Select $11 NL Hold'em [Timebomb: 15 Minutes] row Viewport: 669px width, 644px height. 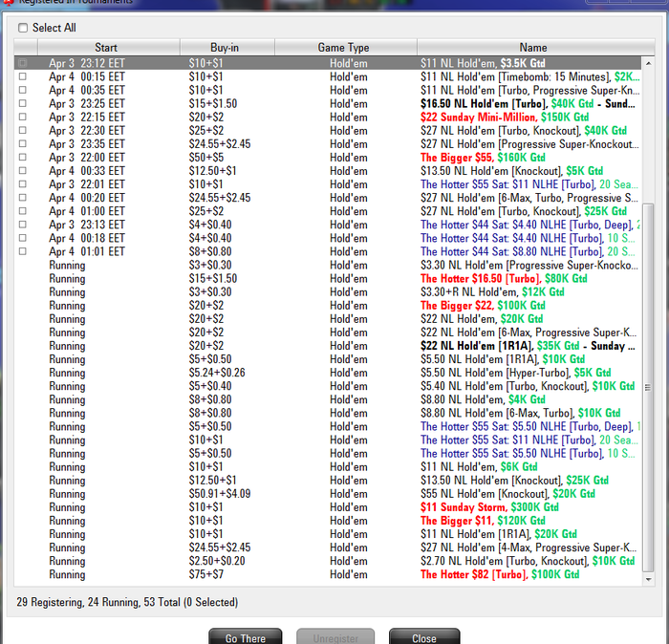pos(328,76)
